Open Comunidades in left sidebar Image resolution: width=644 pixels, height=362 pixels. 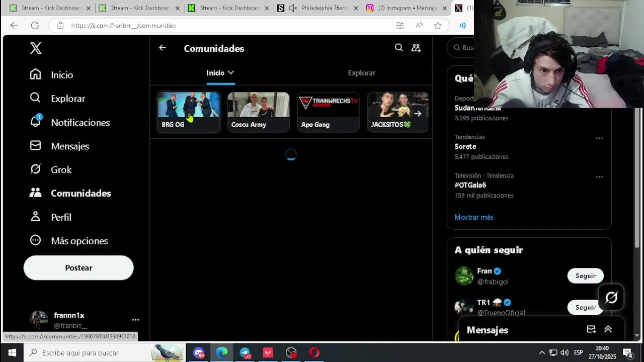click(70, 193)
